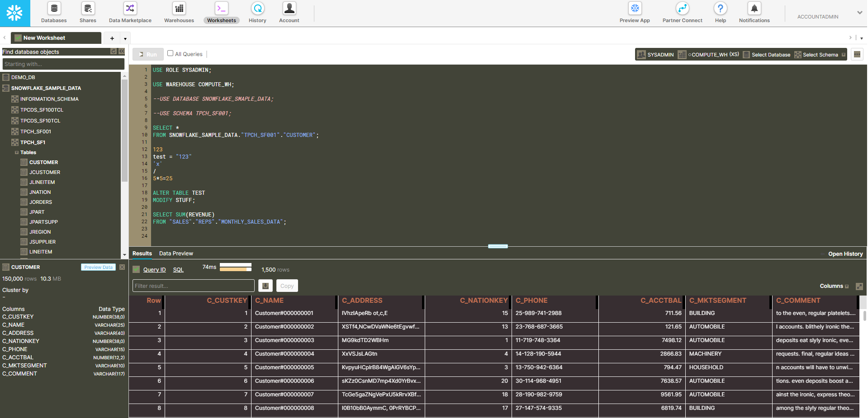Open Partner Connect
Image resolution: width=868 pixels, height=418 pixels.
tap(682, 13)
